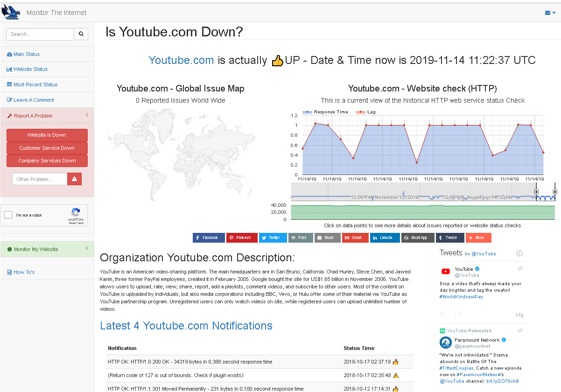Open the dropdown arrow next to the mail icon

[554, 13]
